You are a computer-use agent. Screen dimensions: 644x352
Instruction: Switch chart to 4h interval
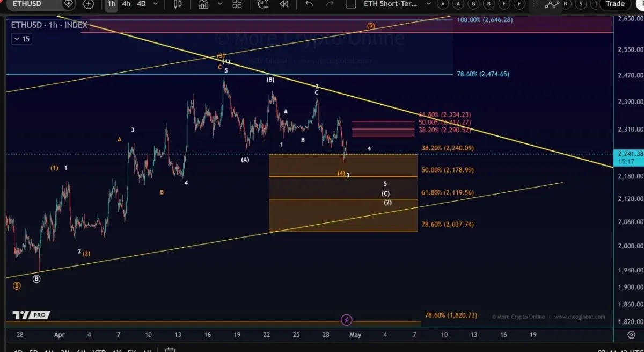point(126,4)
